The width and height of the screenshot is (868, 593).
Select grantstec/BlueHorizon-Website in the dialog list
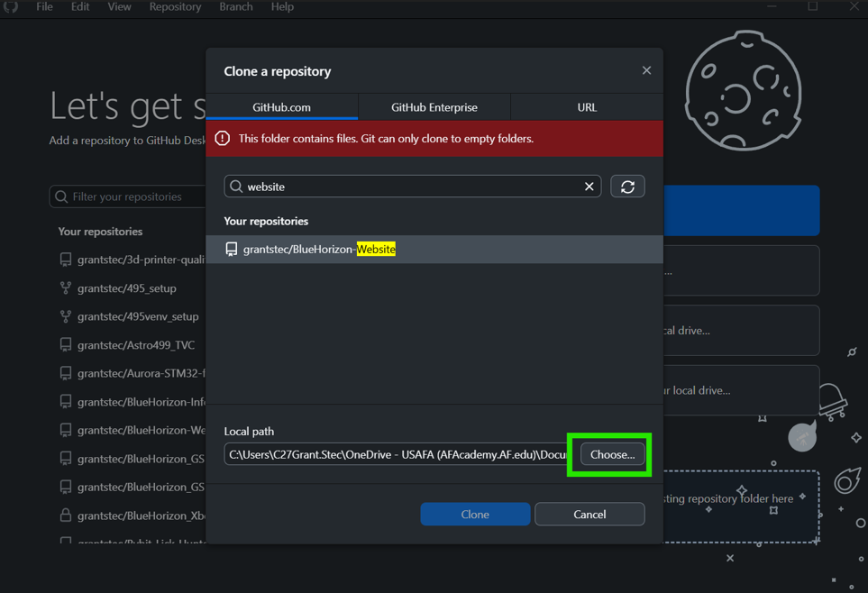434,249
